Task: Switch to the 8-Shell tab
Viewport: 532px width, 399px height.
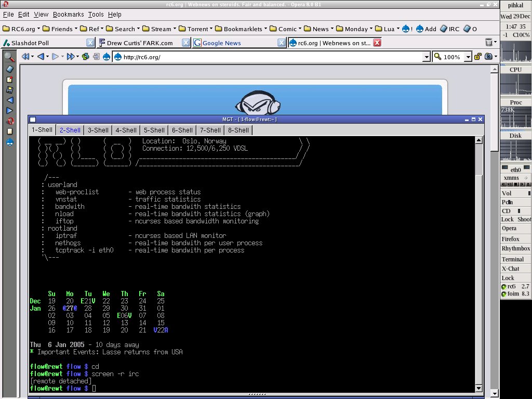Action: tap(238, 130)
